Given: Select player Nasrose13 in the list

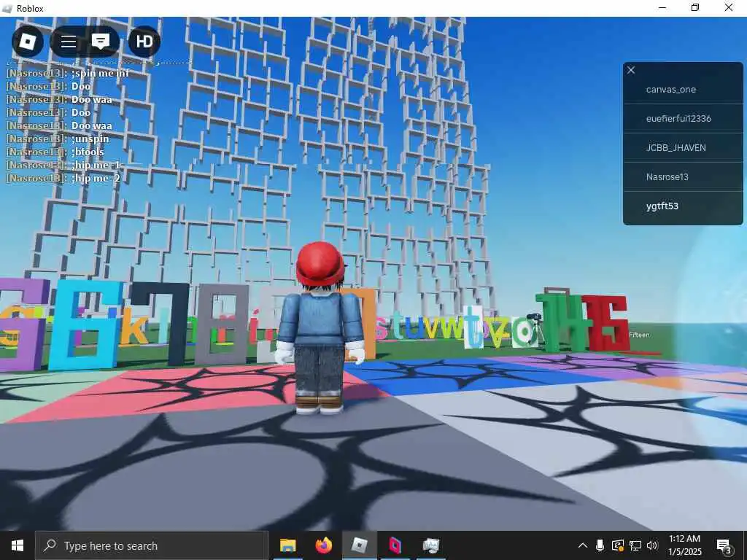Looking at the screenshot, I should pyautogui.click(x=683, y=176).
